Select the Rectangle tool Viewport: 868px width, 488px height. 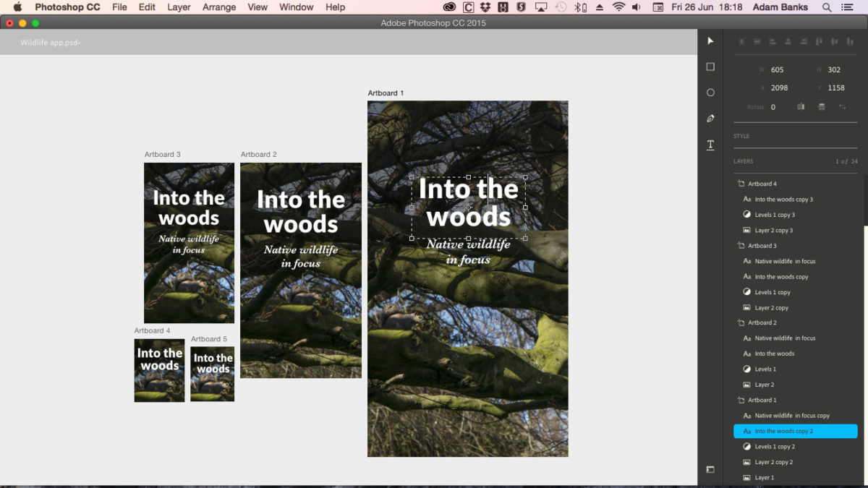click(710, 66)
